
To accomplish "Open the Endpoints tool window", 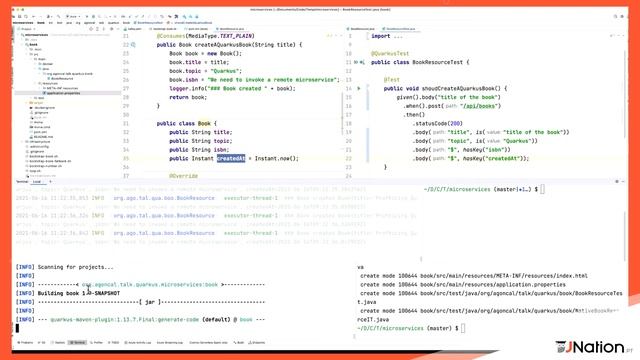I will (x=257, y=342).
